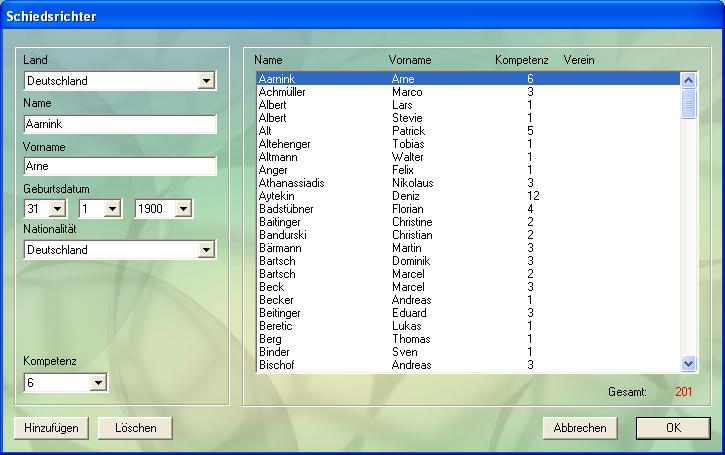This screenshot has width=725, height=455.
Task: Open the Land dropdown
Action: click(x=206, y=81)
